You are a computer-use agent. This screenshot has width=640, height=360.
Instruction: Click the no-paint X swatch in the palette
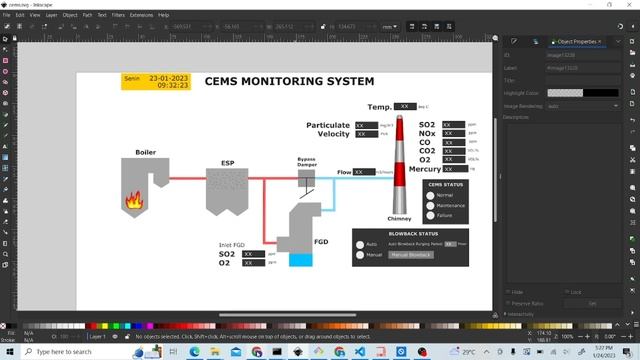click(x=3, y=326)
